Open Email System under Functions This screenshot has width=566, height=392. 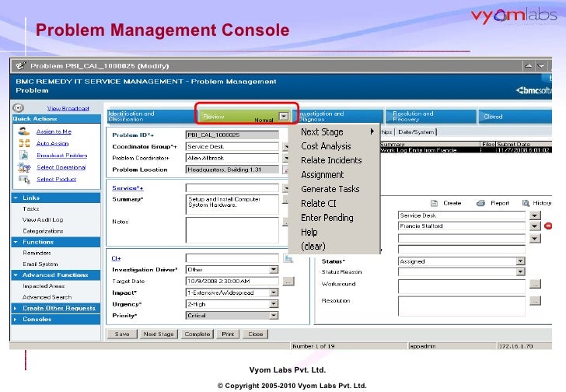pos(40,264)
